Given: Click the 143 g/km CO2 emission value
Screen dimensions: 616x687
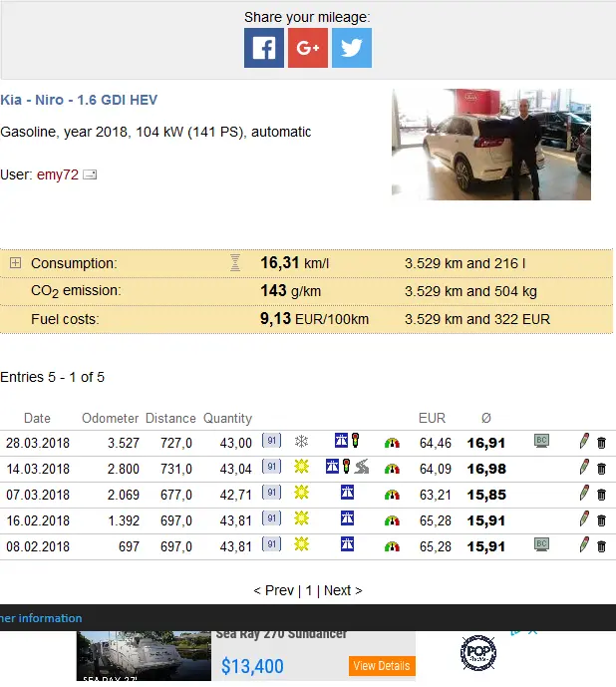Looking at the screenshot, I should 290,291.
